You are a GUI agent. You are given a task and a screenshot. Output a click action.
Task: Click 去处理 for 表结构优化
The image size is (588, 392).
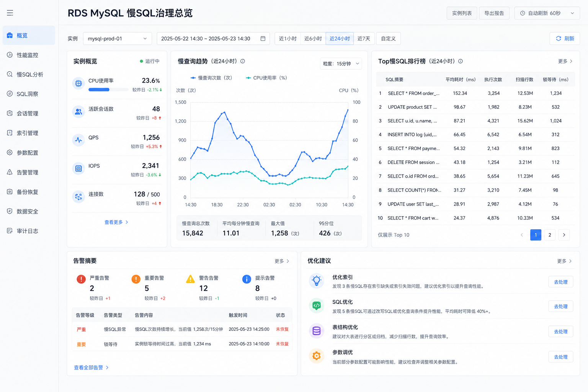click(561, 332)
